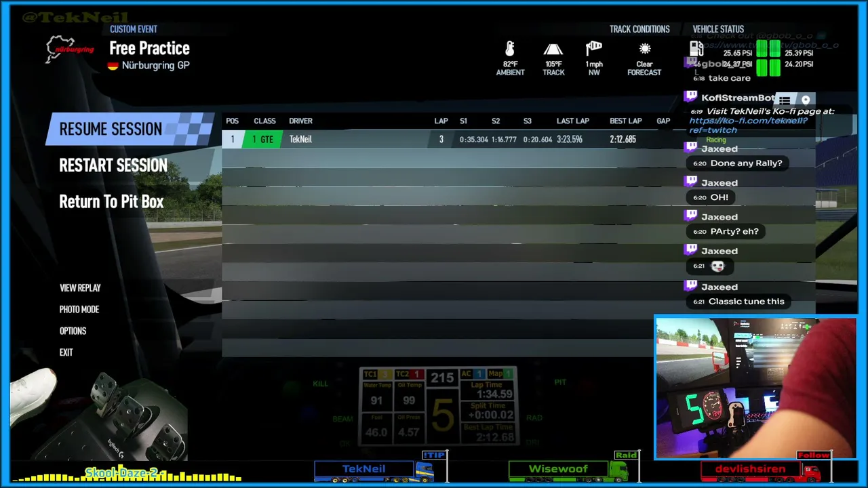Click the BEST LAP column header
Viewport: 868px width, 488px height.
coord(626,121)
